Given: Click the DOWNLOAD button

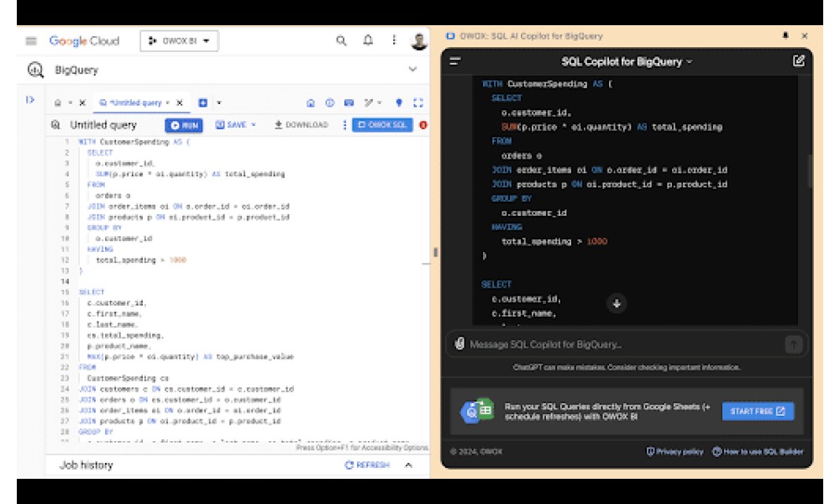Looking at the screenshot, I should [x=301, y=125].
